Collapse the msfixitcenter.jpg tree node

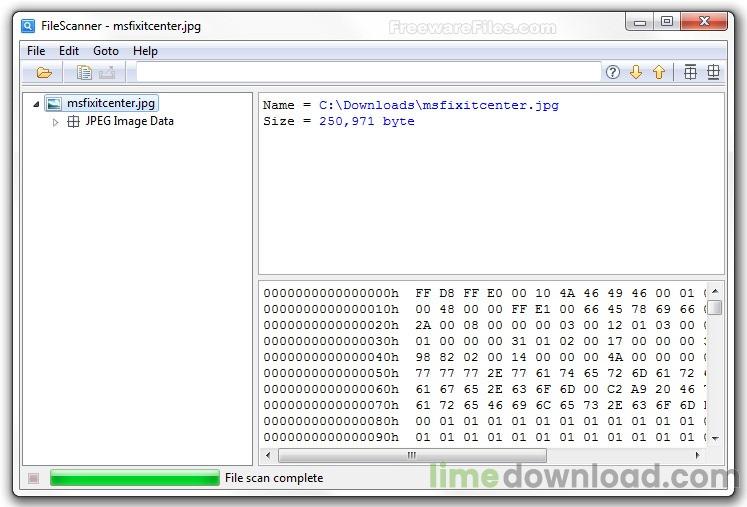[36, 103]
